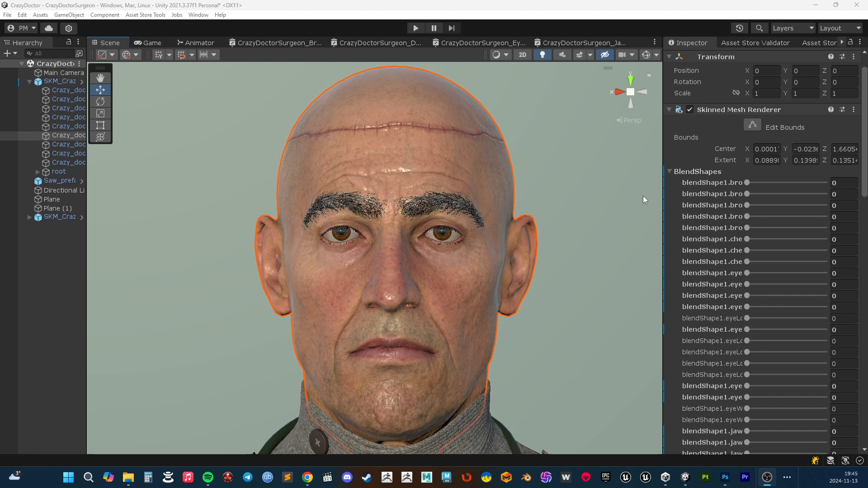This screenshot has height=488, width=868.
Task: Click the Hierarchy search field
Action: pos(50,53)
